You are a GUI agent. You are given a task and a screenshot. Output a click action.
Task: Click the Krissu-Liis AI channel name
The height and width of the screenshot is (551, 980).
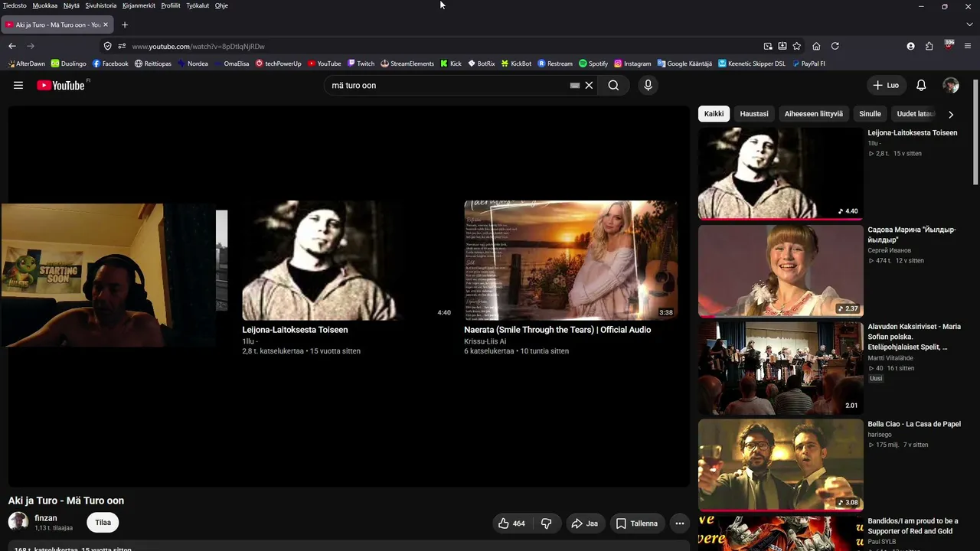coord(485,341)
